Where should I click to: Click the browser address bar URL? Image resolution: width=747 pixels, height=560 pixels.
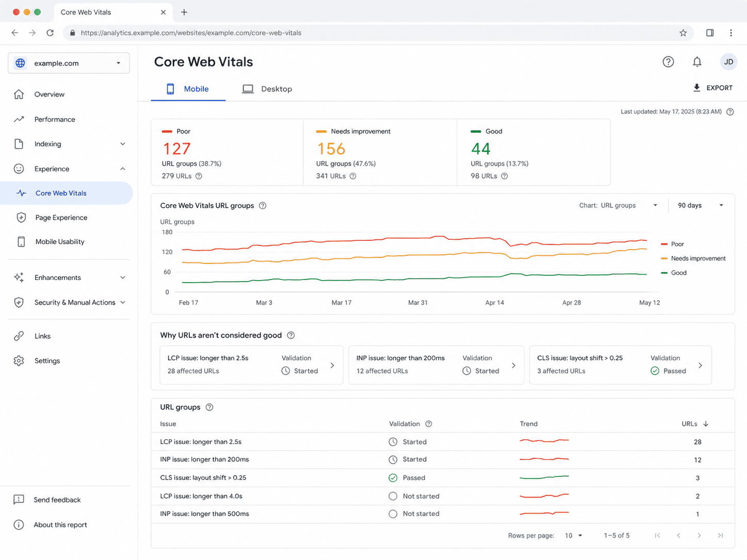[191, 32]
